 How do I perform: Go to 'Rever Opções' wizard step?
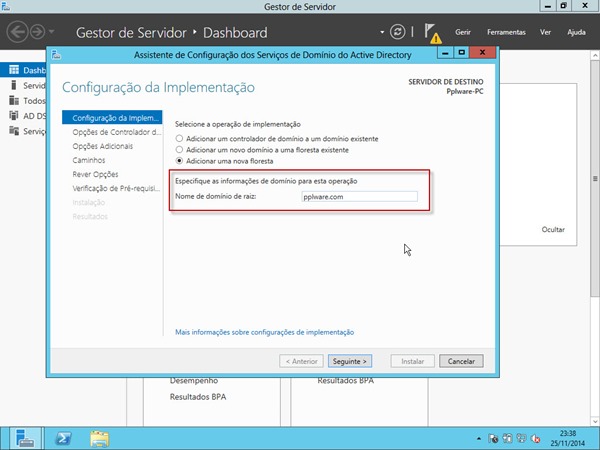click(x=95, y=174)
